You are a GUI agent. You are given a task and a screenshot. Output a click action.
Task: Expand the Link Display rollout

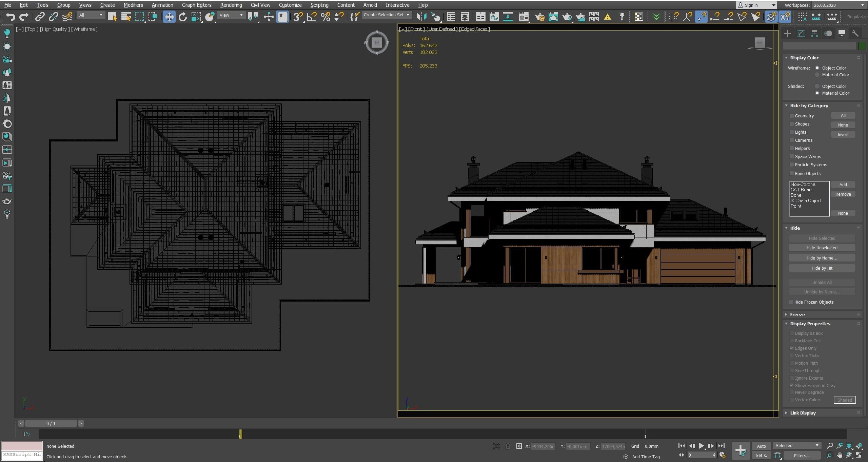point(803,413)
